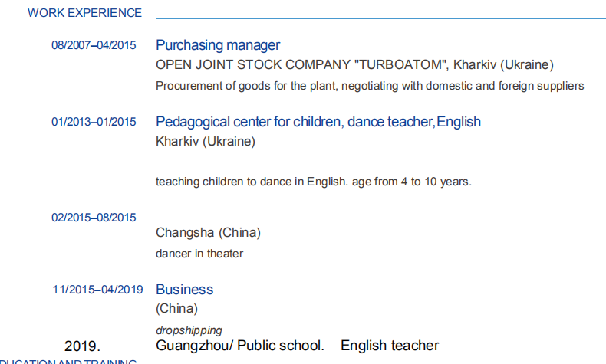606x364 pixels.
Task: Click the 2019. year entry
Action: (82, 346)
